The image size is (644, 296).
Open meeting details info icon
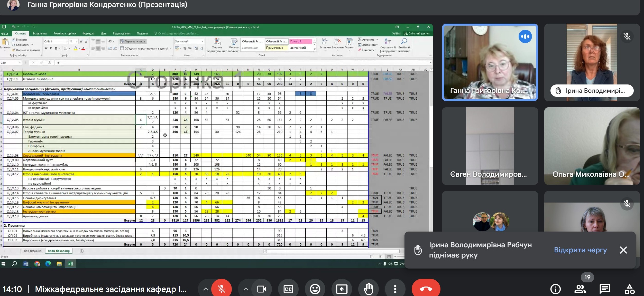pyautogui.click(x=555, y=289)
